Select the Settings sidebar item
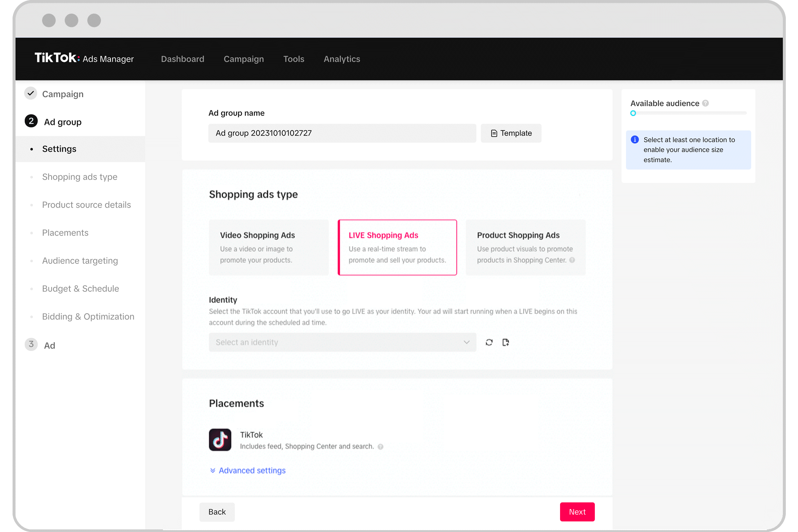The width and height of the screenshot is (798, 532). point(81,149)
